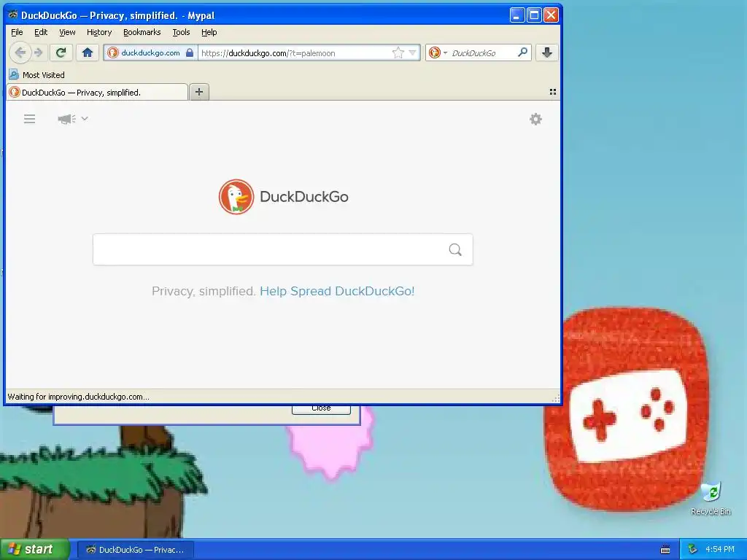
Task: Click the system tray clock 4:54 PM
Action: 720,549
